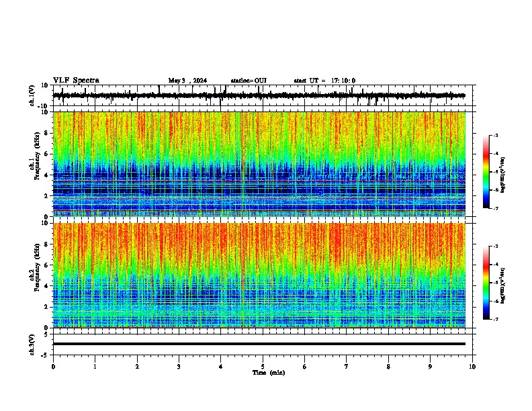Click the ch.3(V) axis label
532x411 pixels.
click(x=32, y=345)
